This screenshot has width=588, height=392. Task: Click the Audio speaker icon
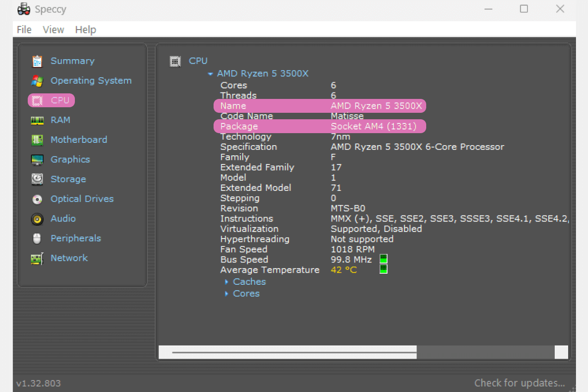tap(37, 219)
